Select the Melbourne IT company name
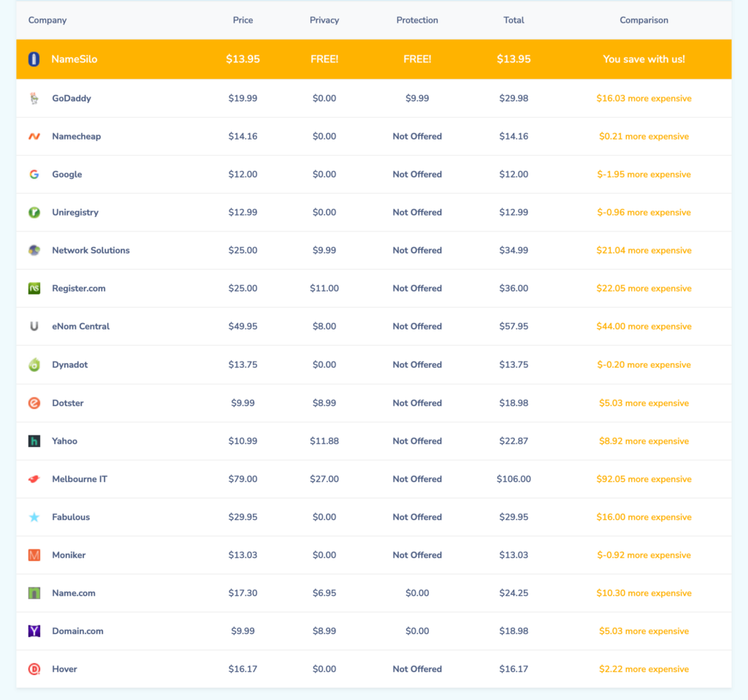Screen dimensions: 748x700 pos(80,479)
